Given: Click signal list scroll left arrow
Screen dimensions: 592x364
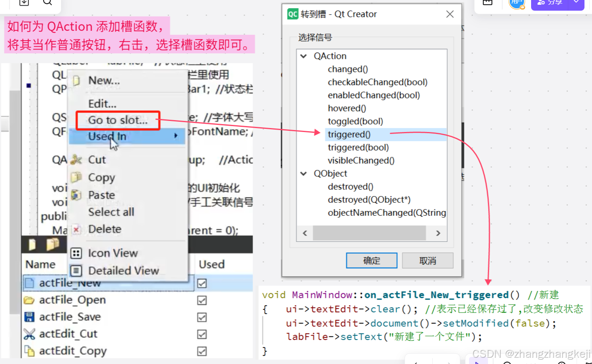Looking at the screenshot, I should (x=305, y=233).
